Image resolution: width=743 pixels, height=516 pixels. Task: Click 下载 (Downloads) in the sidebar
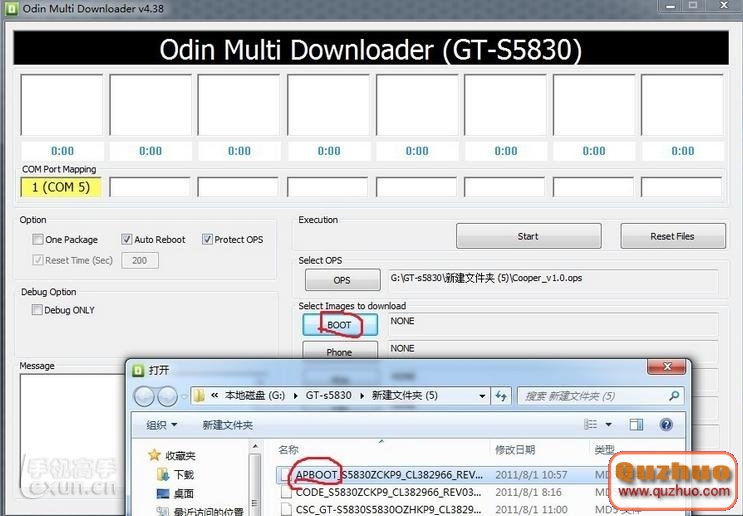click(x=184, y=475)
